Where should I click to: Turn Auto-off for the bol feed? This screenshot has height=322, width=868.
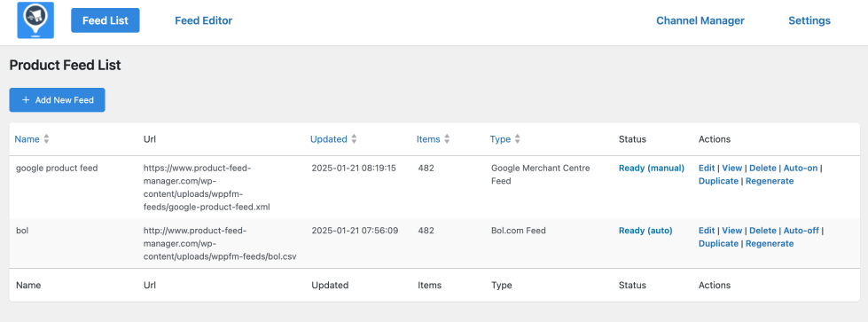click(x=801, y=231)
